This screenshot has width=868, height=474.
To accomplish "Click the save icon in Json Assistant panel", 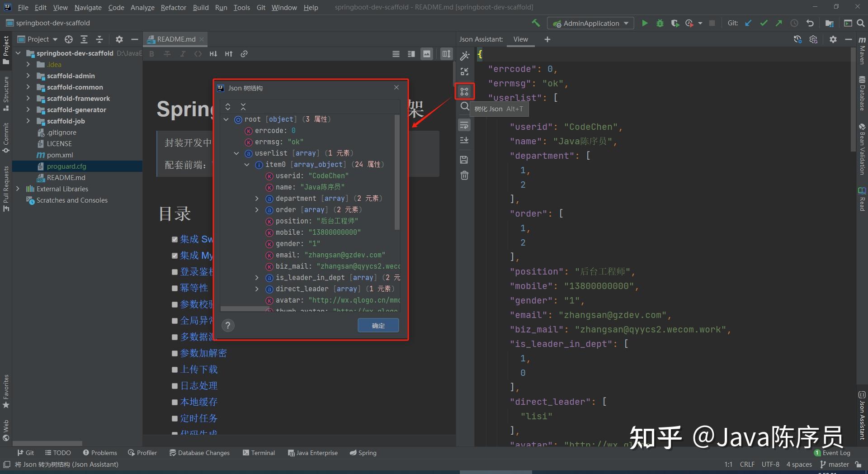I will (464, 159).
